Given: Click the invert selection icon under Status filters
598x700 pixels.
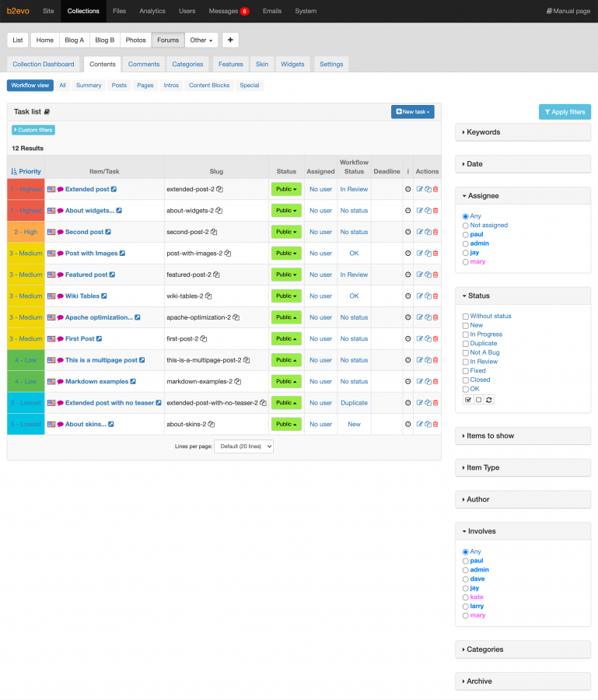Looking at the screenshot, I should point(489,400).
